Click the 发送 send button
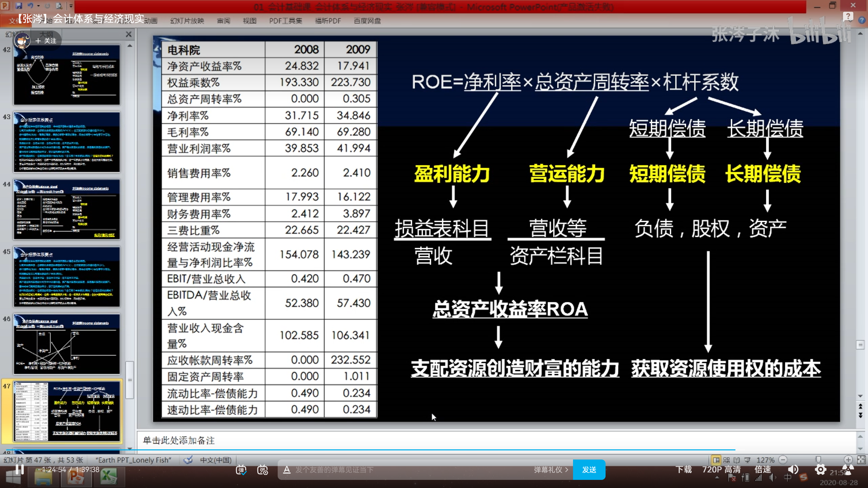The width and height of the screenshot is (868, 488). (589, 470)
